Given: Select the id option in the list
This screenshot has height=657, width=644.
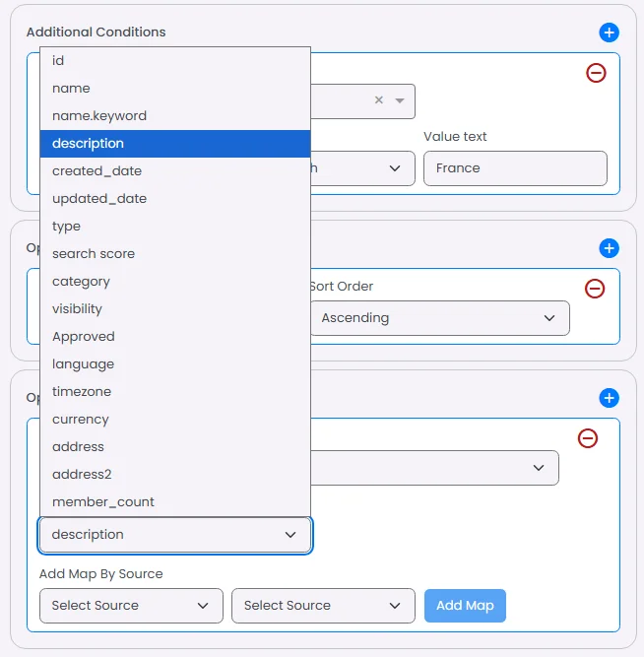Looking at the screenshot, I should pos(175,61).
